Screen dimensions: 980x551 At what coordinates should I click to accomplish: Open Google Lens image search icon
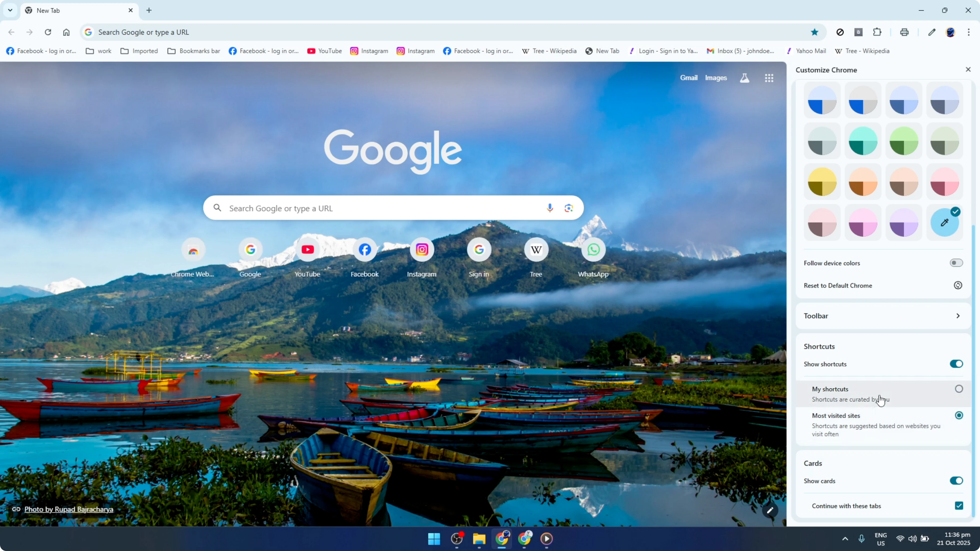pos(569,208)
